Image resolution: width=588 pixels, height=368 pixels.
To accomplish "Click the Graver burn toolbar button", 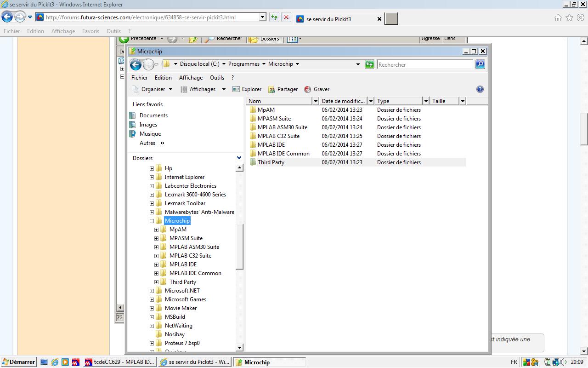I will click(x=317, y=89).
